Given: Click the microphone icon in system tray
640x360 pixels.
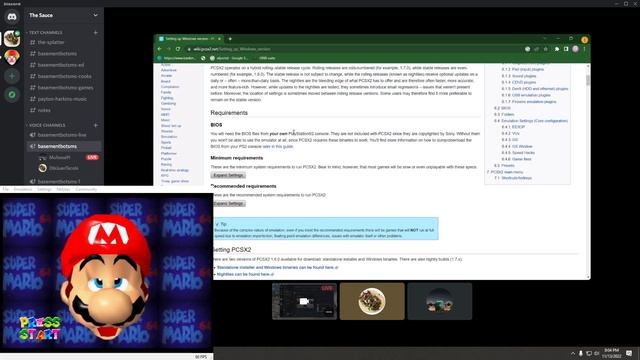Looking at the screenshot, I should (581, 353).
